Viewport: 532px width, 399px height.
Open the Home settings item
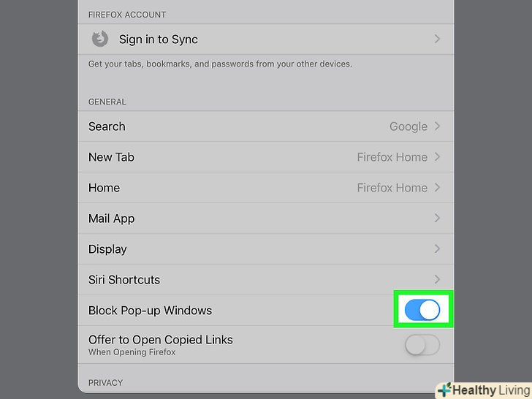pos(266,187)
